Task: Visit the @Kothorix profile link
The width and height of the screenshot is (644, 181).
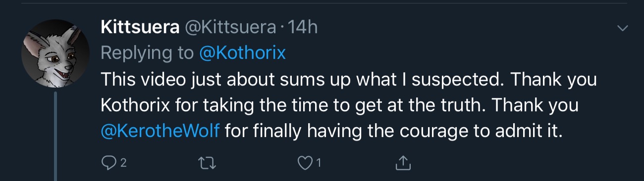Action: point(242,53)
